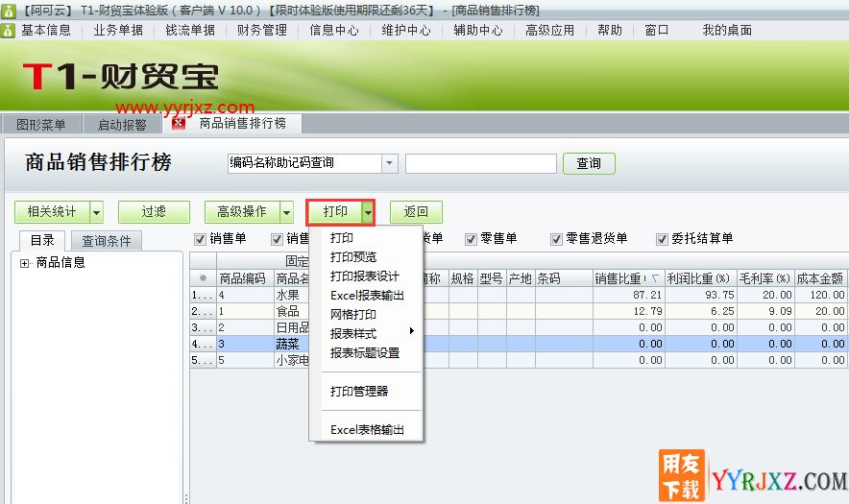Close the 商品销售排行榜 tab with red X icon

tap(178, 124)
